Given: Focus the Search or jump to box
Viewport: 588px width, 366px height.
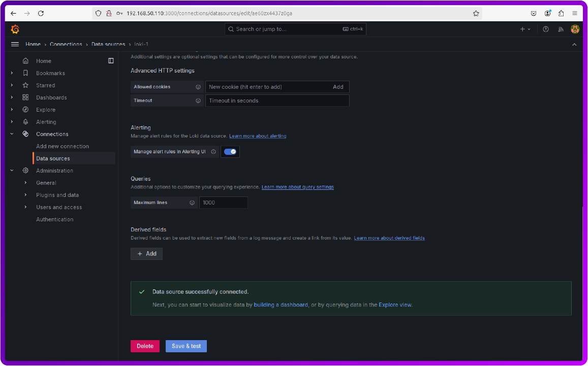Looking at the screenshot, I should pos(295,29).
